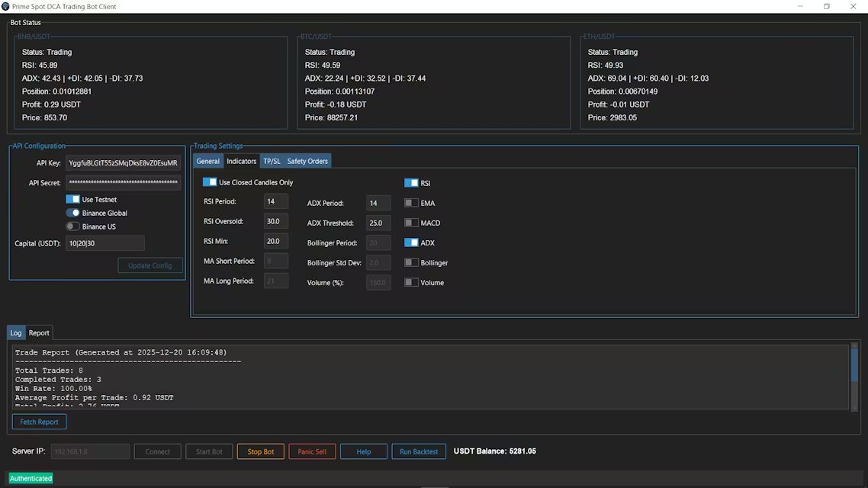
Task: Click the Update Config button
Action: pyautogui.click(x=150, y=265)
